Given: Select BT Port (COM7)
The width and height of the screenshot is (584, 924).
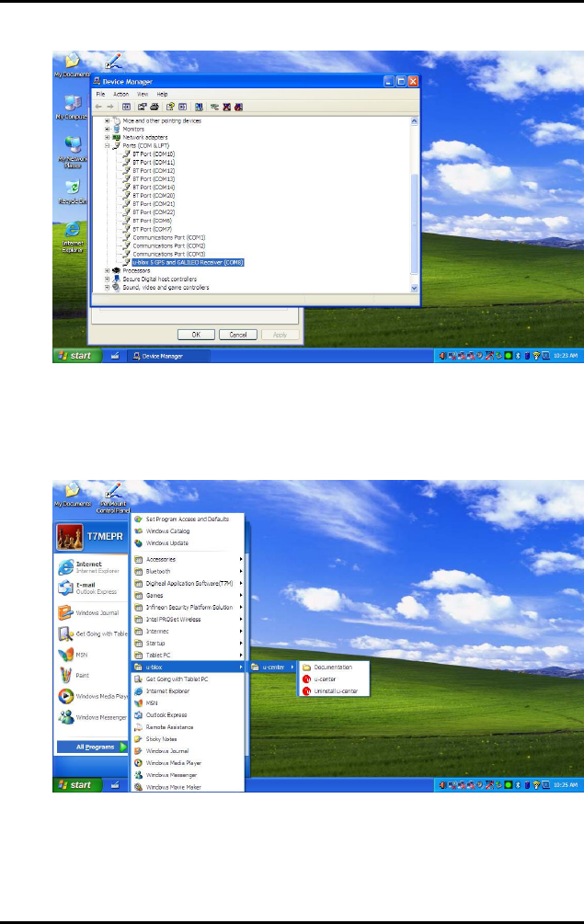Looking at the screenshot, I should [x=152, y=229].
